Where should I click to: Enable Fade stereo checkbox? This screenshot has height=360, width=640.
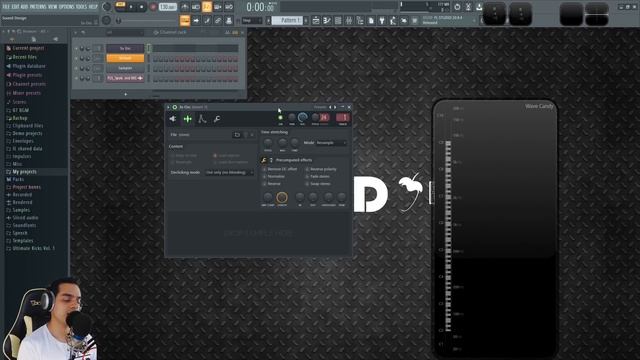click(307, 176)
